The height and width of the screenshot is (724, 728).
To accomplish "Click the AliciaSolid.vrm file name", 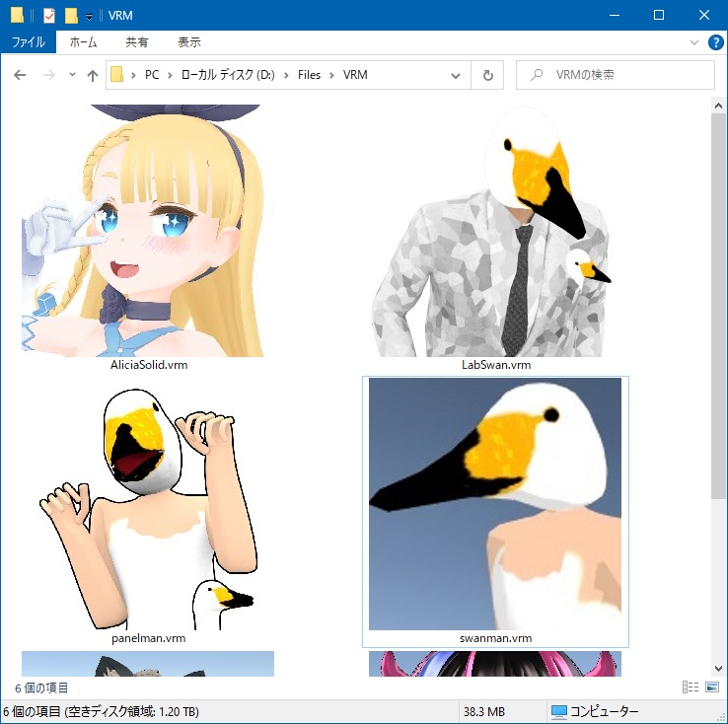I will point(149,365).
